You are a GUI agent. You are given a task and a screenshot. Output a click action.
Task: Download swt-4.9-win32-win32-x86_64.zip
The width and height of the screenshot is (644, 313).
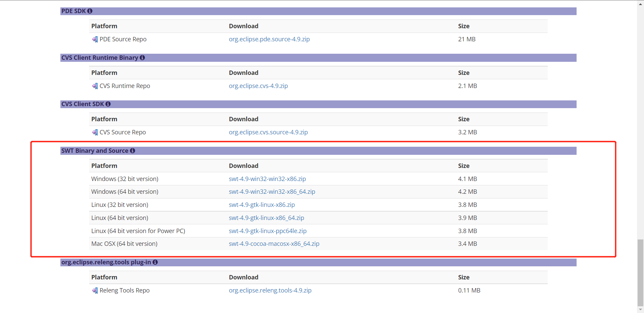point(272,192)
